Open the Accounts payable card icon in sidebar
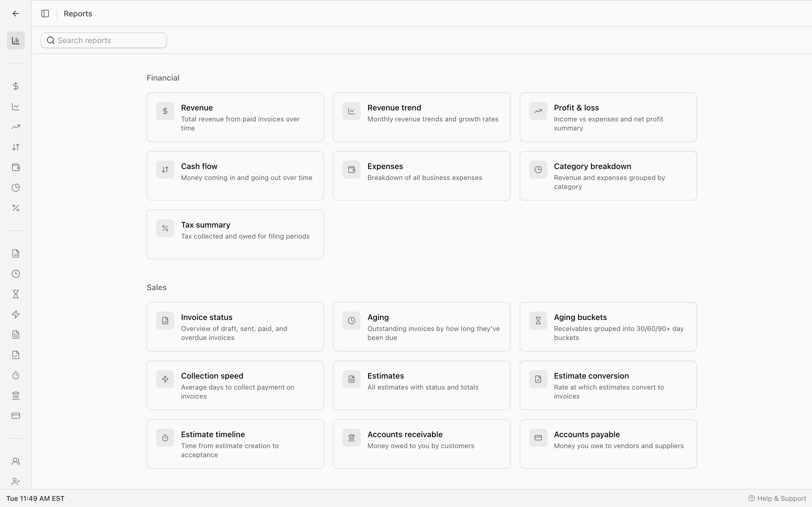This screenshot has width=812, height=507. (16, 416)
